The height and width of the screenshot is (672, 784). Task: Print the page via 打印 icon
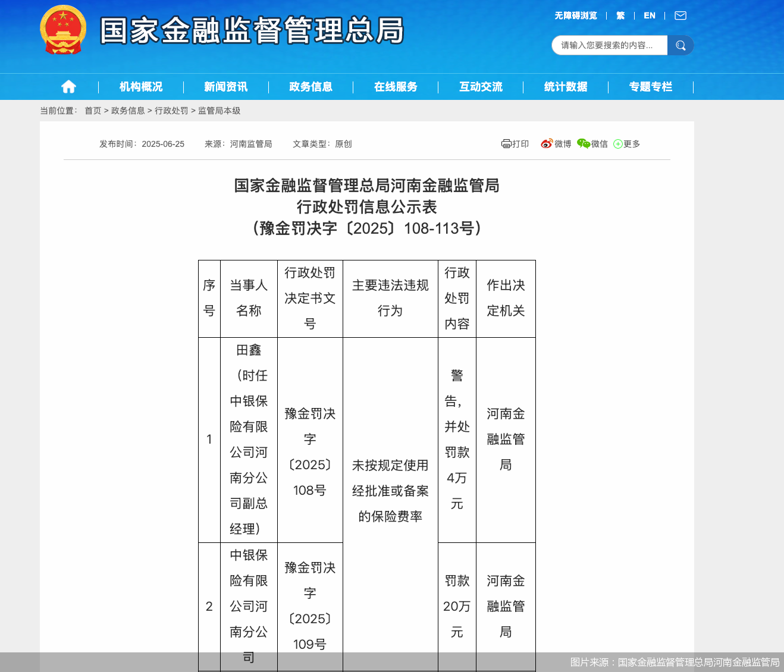pyautogui.click(x=515, y=144)
